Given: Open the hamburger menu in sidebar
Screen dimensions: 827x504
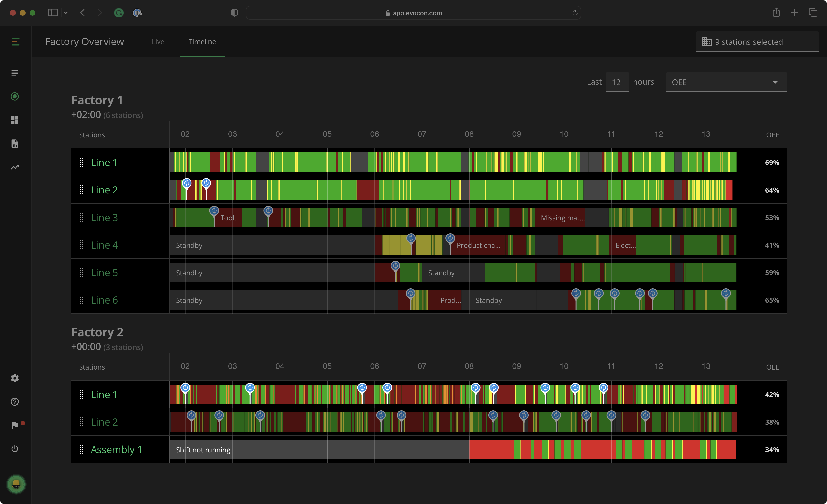Looking at the screenshot, I should click(16, 42).
